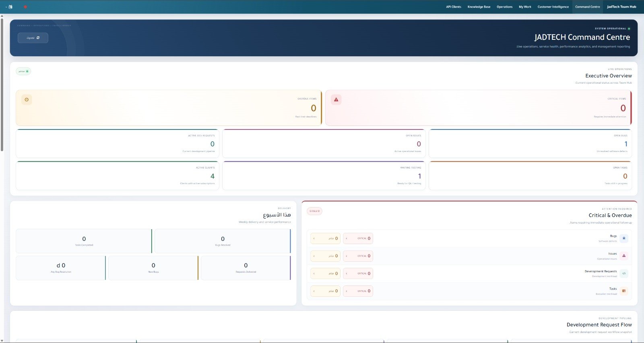
Task: Click the live status badge in Executive Overview
Action: (23, 71)
